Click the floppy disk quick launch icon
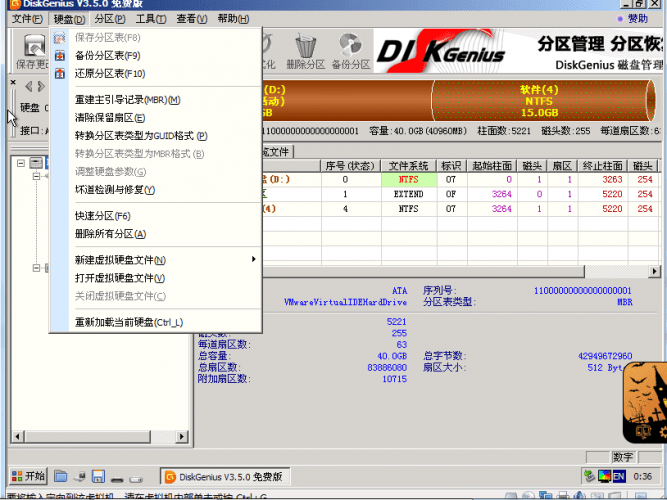 (98, 477)
